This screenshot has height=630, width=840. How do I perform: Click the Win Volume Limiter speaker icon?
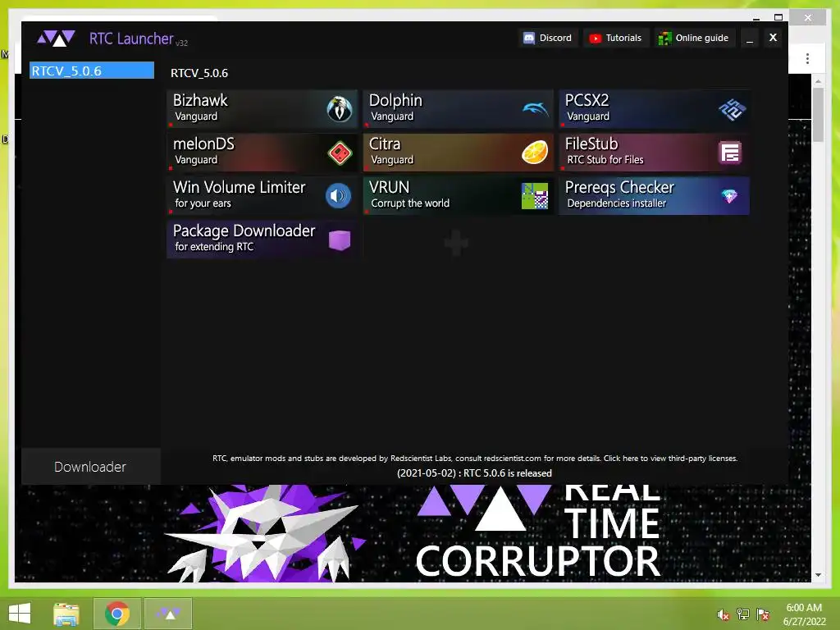338,196
